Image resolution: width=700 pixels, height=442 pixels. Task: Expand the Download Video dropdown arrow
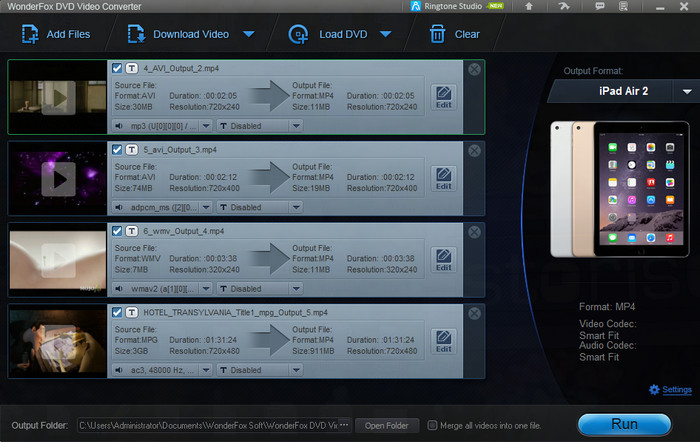click(249, 34)
